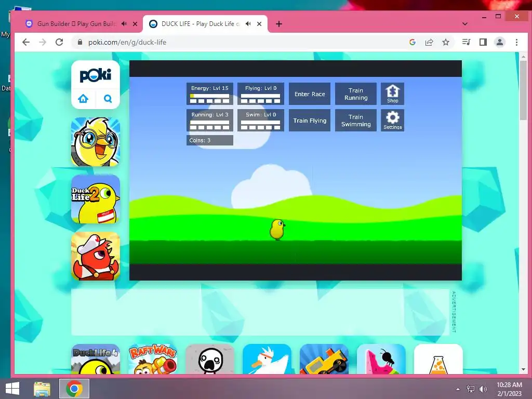This screenshot has height=399, width=532.
Task: Open the media control playlist icon
Action: click(x=466, y=42)
